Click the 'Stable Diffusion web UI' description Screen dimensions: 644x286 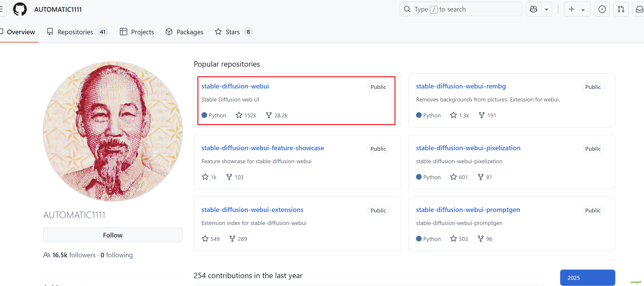point(230,99)
